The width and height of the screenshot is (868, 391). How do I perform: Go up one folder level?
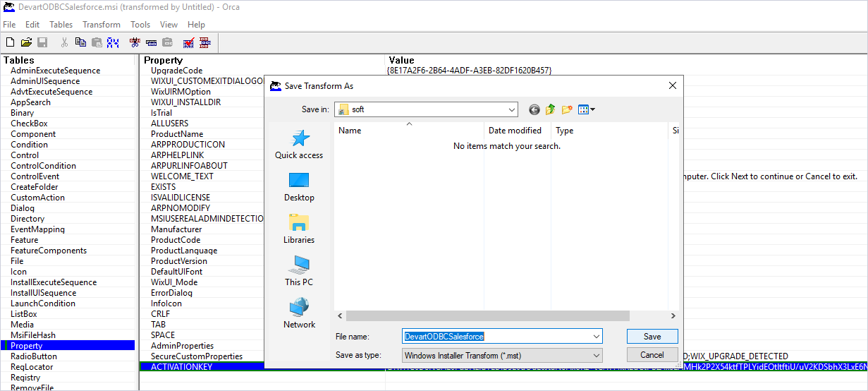pos(550,109)
